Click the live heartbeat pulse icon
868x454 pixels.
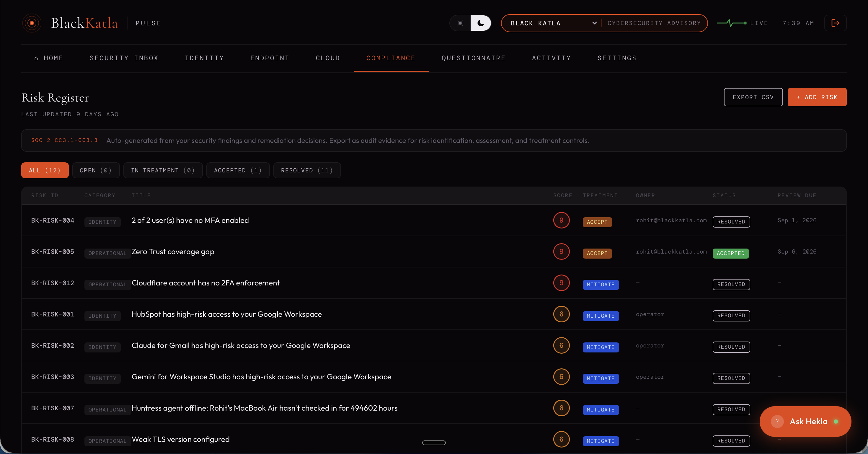coord(731,23)
